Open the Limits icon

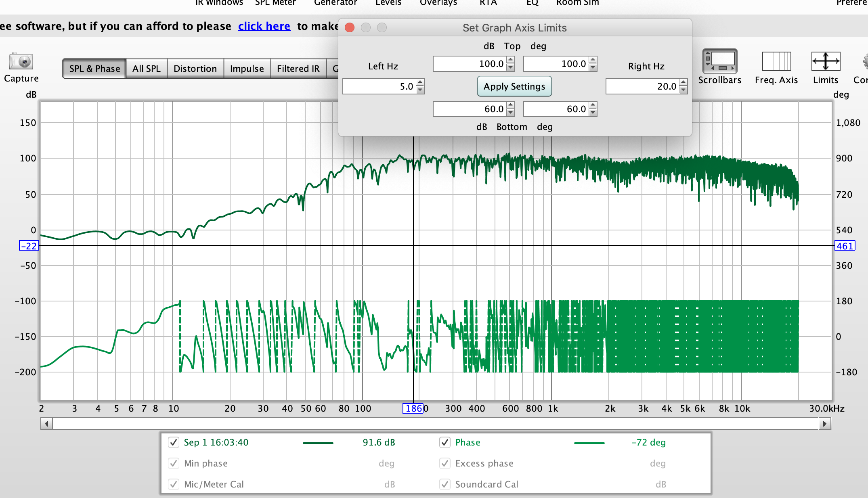pos(826,61)
